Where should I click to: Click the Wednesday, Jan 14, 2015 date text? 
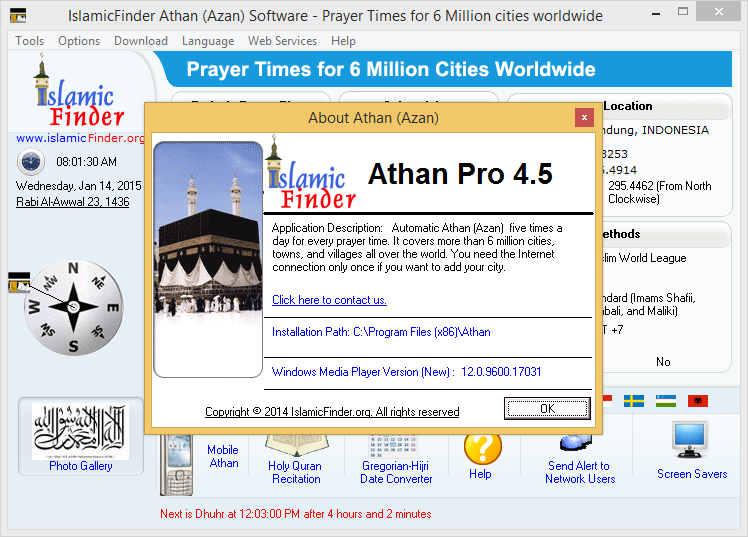79,186
